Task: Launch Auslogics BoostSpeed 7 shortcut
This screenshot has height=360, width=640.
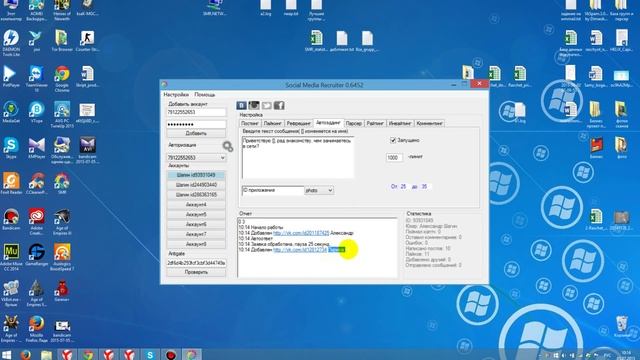Action: click(x=62, y=257)
